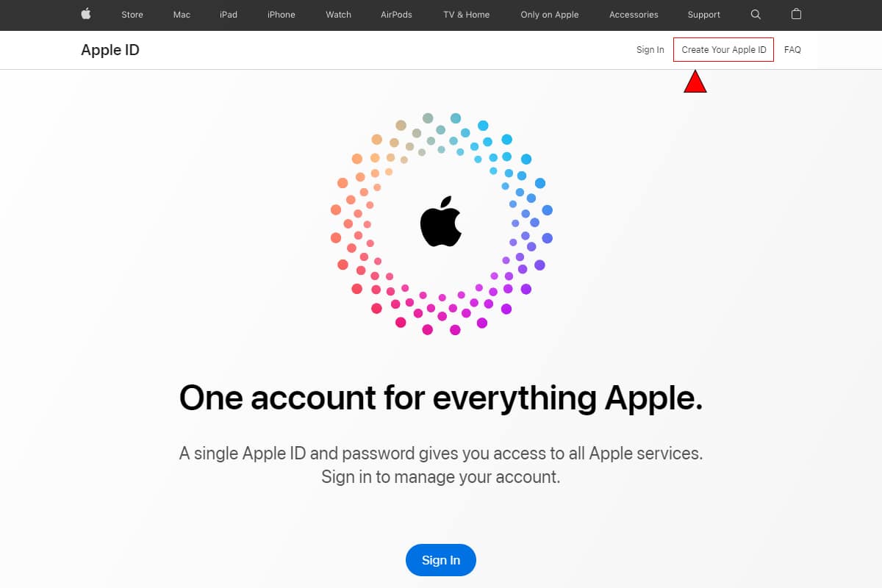The image size is (882, 588).
Task: Open the shopping bag icon
Action: [x=796, y=14]
